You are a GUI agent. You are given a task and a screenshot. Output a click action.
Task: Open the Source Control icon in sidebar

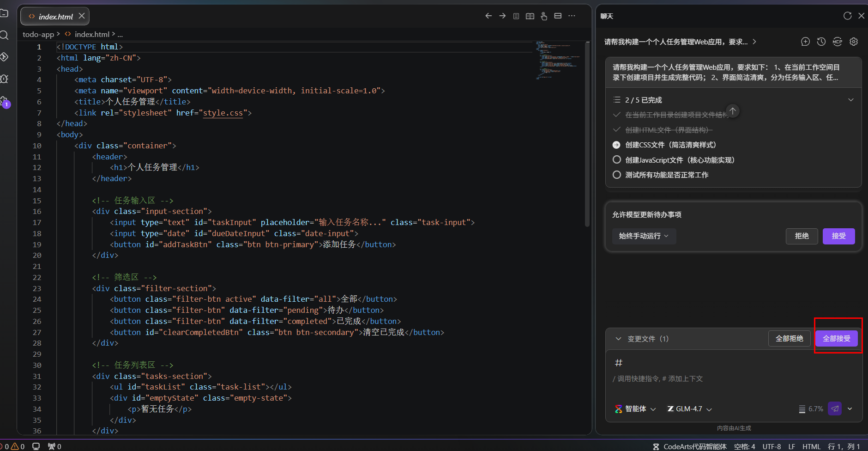pos(4,57)
